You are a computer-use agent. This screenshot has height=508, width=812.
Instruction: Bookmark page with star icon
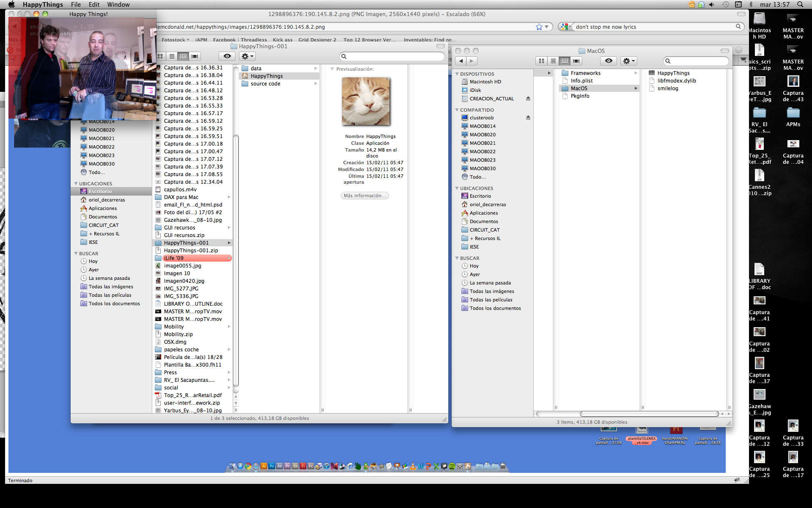tap(539, 27)
